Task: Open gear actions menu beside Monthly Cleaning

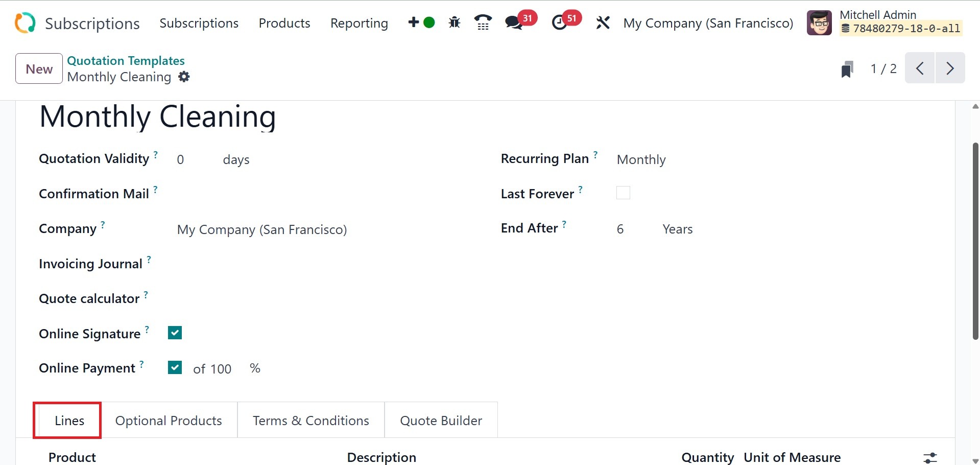Action: click(184, 77)
